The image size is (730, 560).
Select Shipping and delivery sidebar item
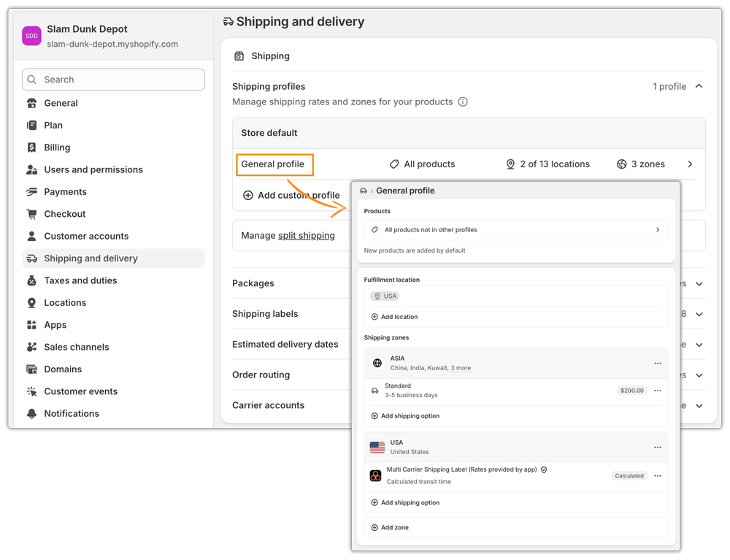pyautogui.click(x=113, y=258)
